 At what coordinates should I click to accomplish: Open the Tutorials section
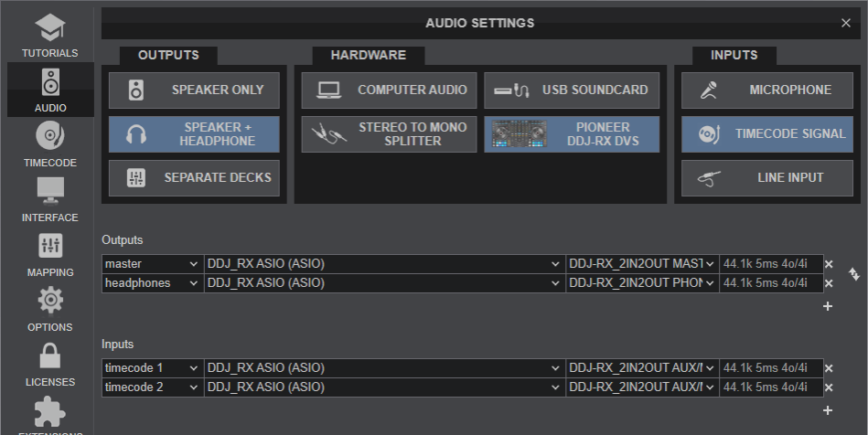click(x=49, y=36)
